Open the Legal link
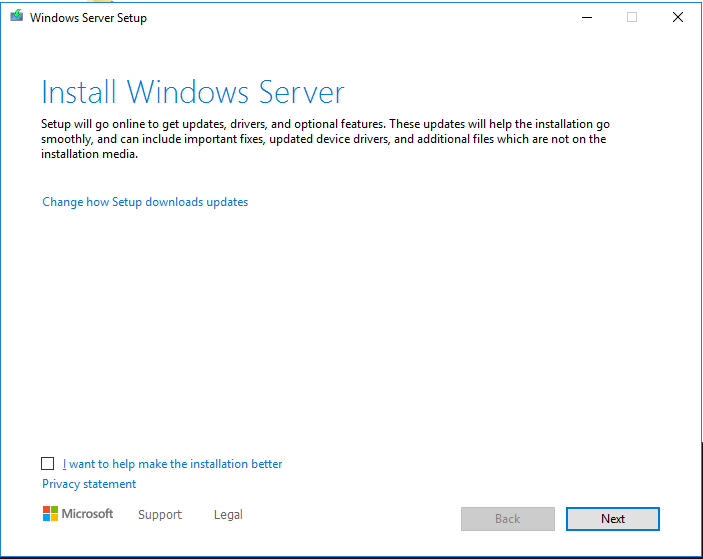703x559 pixels. point(228,515)
